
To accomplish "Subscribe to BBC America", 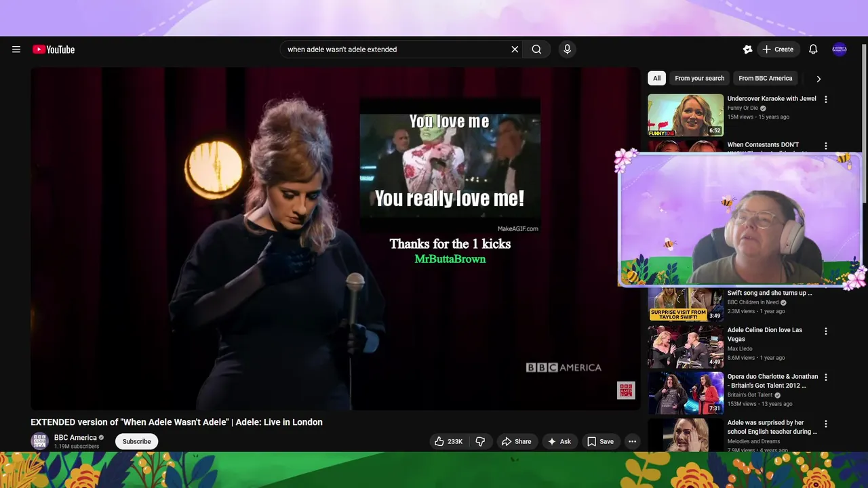I will pyautogui.click(x=137, y=441).
